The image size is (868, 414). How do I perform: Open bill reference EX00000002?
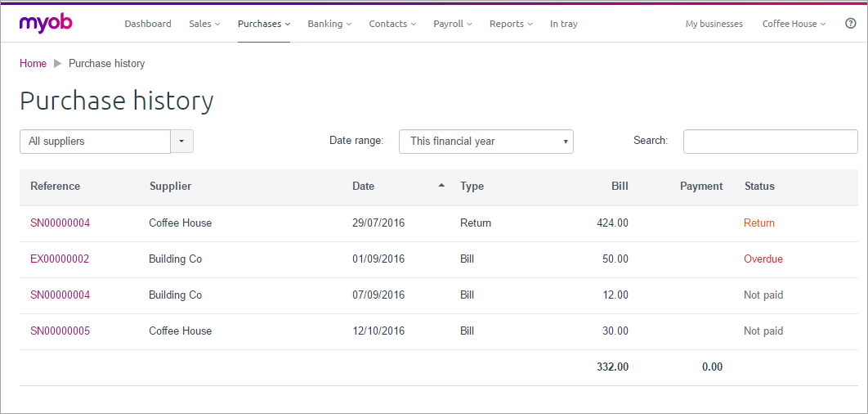(x=60, y=259)
